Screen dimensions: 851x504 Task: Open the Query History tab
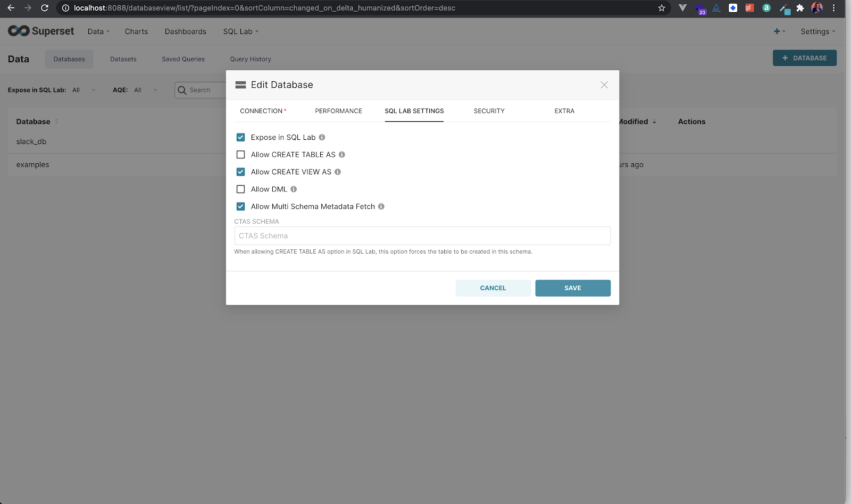coord(250,59)
